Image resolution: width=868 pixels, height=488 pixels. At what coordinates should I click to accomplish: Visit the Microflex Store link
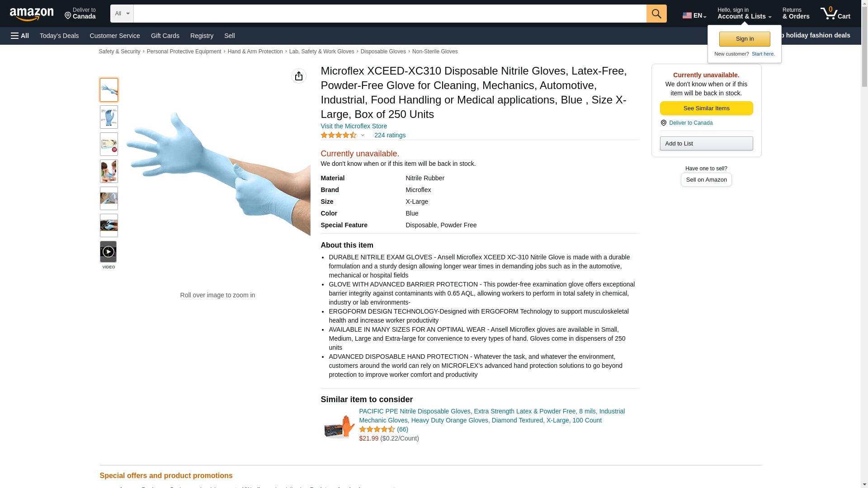tap(354, 126)
